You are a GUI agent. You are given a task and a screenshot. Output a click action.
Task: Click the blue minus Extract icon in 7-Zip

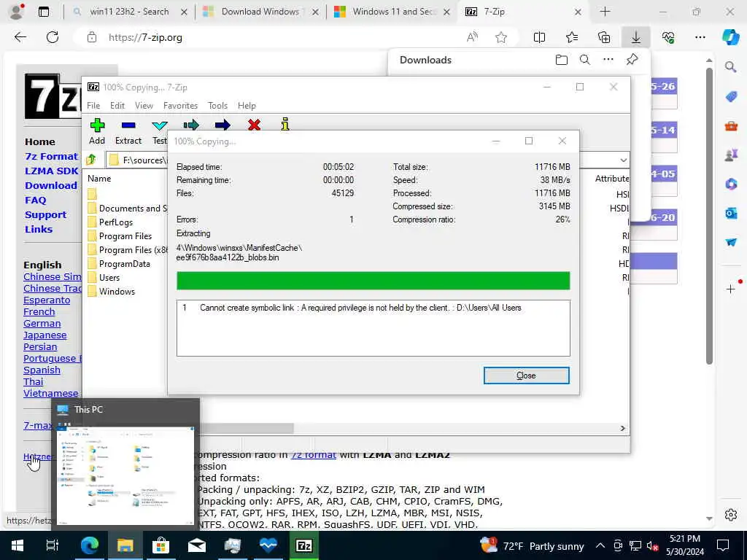coord(128,125)
